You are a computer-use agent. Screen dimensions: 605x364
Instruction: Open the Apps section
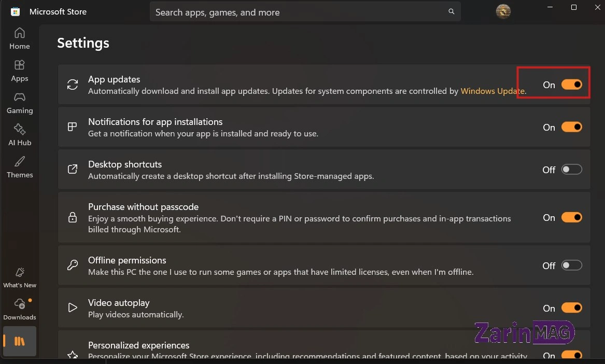[19, 71]
